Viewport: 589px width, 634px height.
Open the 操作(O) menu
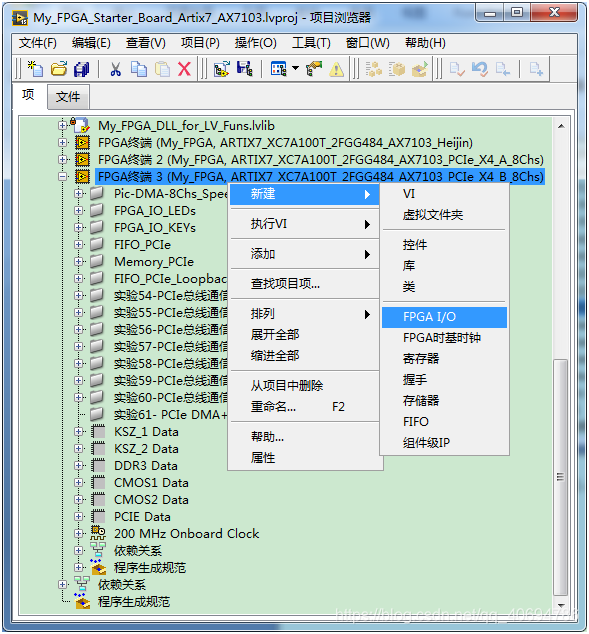tap(255, 43)
